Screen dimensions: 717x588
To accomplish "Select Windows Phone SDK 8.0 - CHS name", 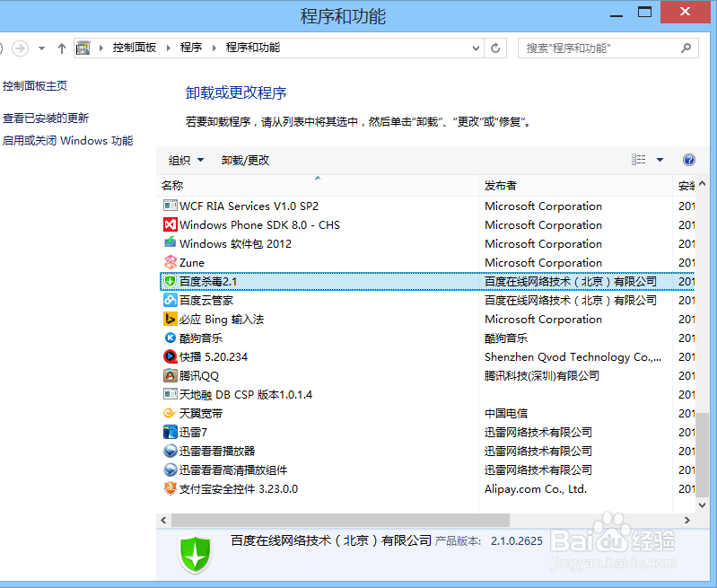I will (259, 224).
